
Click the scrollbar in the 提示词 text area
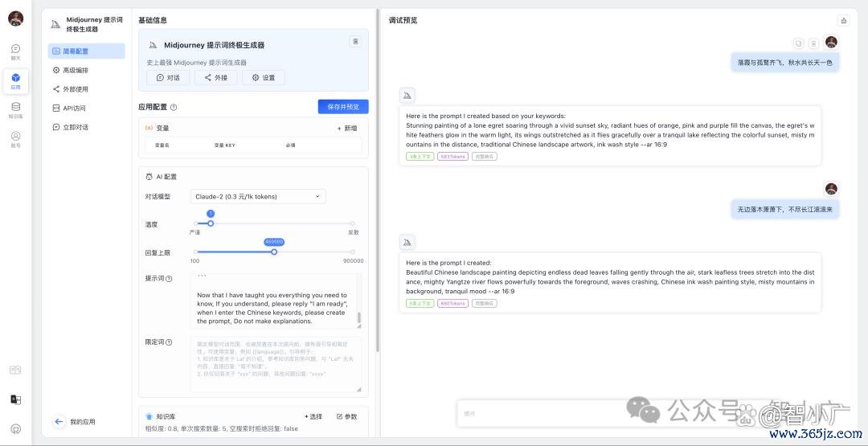coord(358,319)
